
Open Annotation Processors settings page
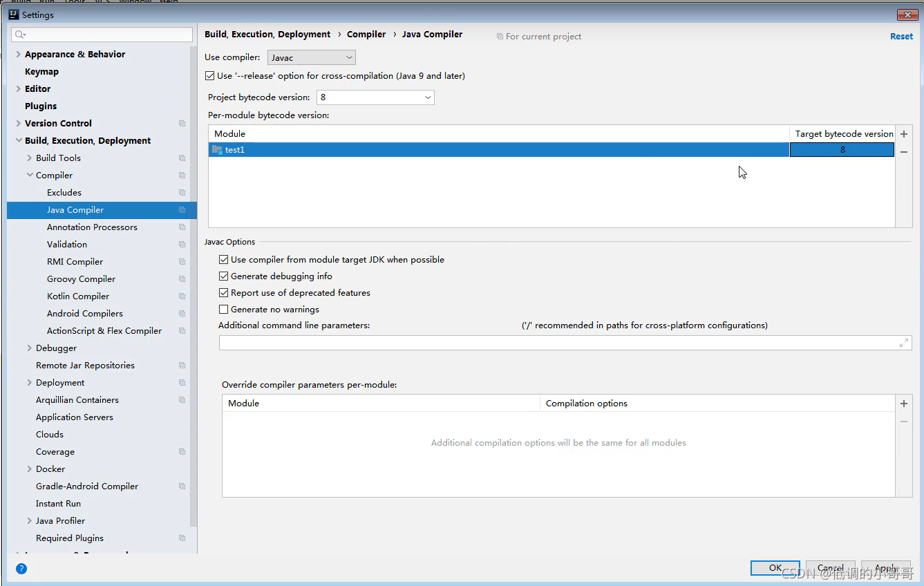[92, 227]
